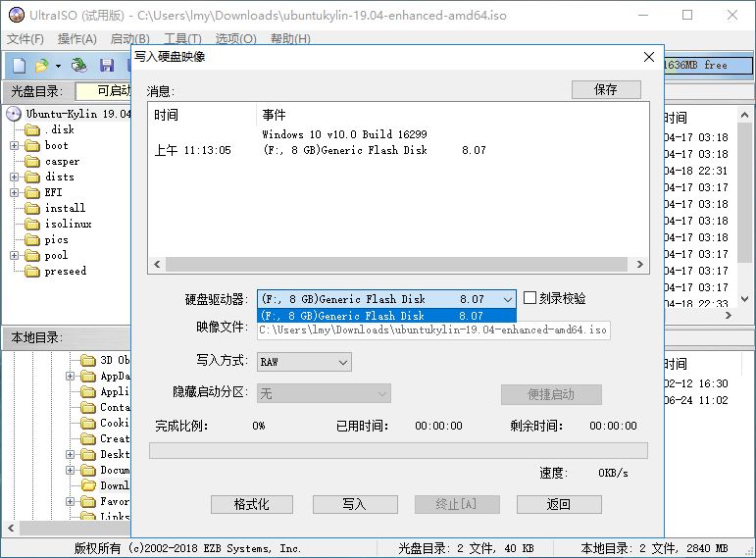Click the .disk folder icon
The height and width of the screenshot is (558, 756).
(32, 129)
